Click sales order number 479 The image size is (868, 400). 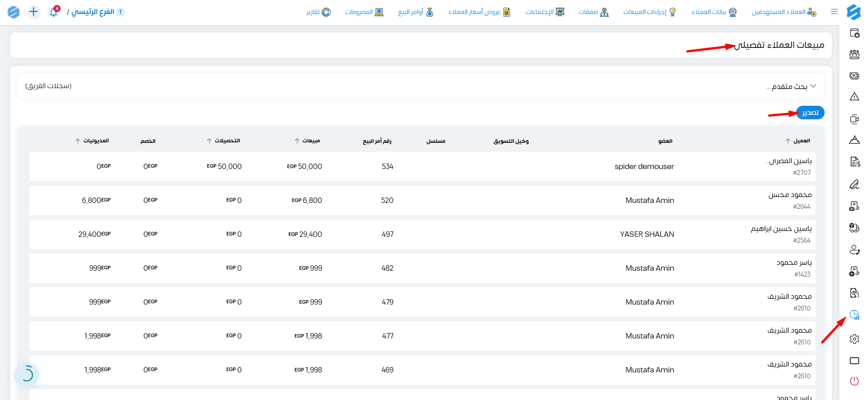coord(387,302)
